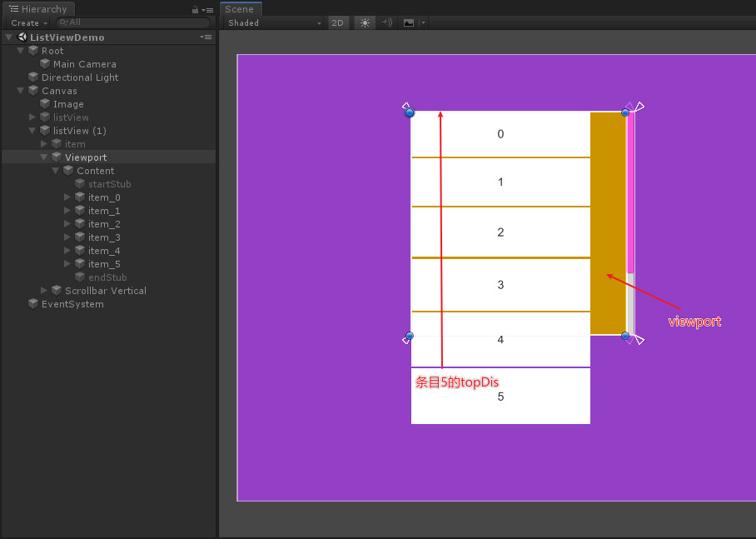Click the EventSystem cube icon
The height and width of the screenshot is (539, 756).
[33, 304]
